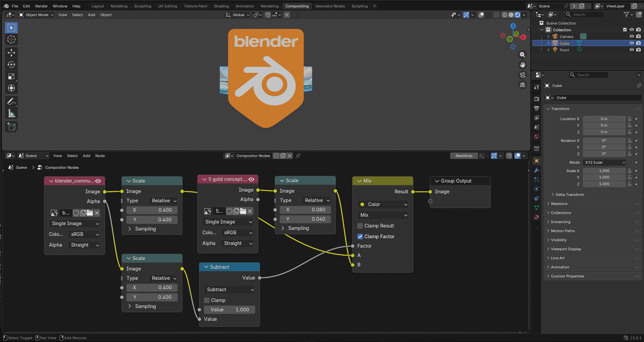Image resolution: width=644 pixels, height=342 pixels.
Task: Select the Annotate tool
Action: pyautogui.click(x=11, y=101)
